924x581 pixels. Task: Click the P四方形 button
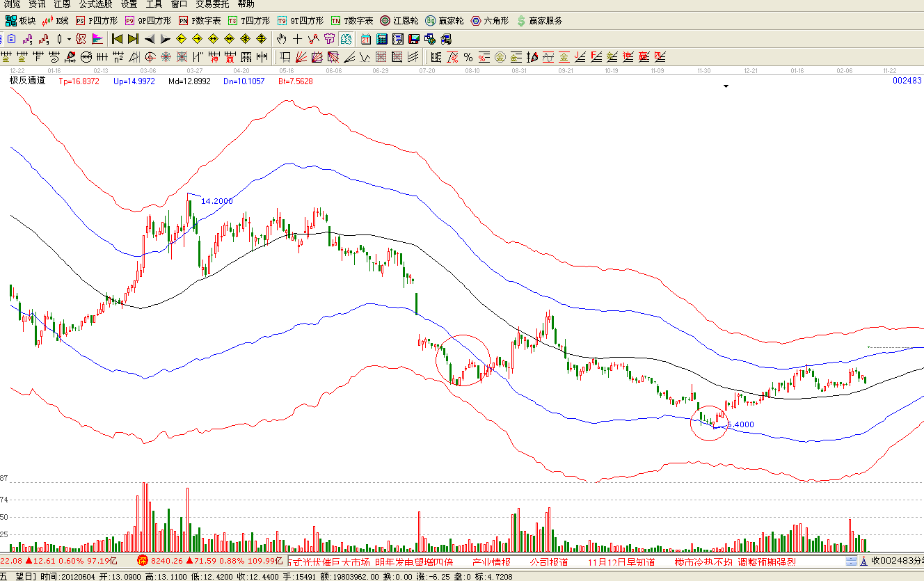point(97,21)
